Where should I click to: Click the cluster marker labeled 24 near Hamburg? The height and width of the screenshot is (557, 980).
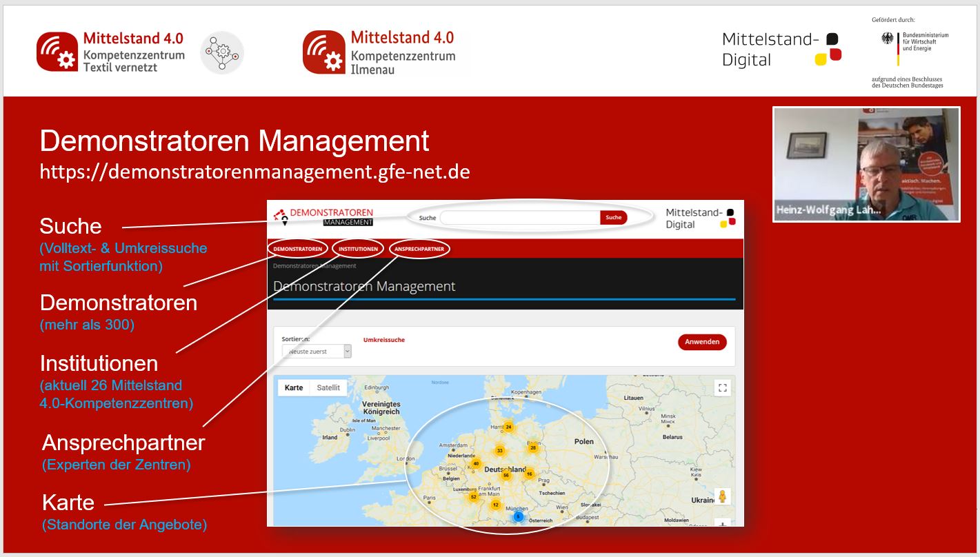point(508,427)
